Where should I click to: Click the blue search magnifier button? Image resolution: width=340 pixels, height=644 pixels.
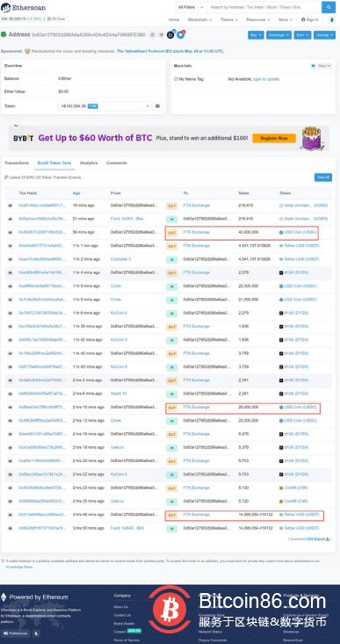coord(328,7)
